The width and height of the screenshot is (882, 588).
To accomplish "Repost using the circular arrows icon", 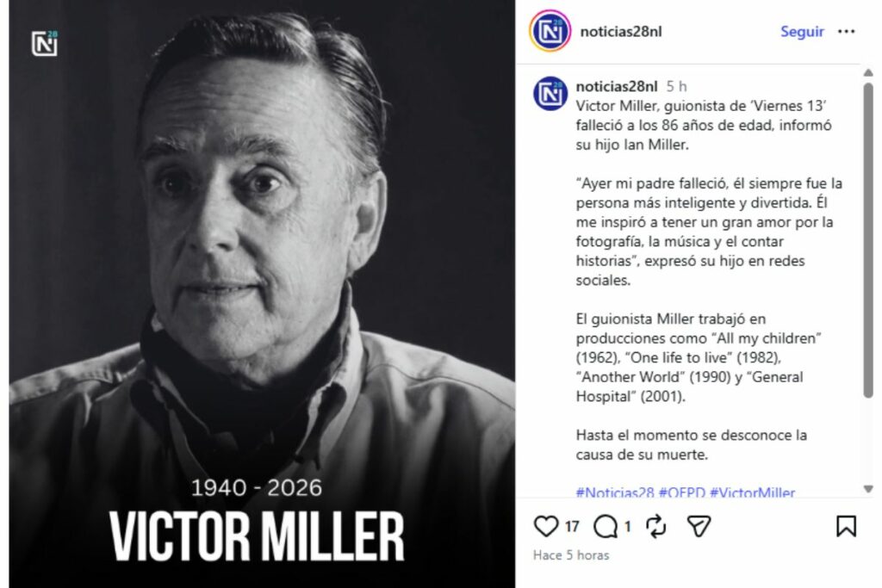I will 655,527.
